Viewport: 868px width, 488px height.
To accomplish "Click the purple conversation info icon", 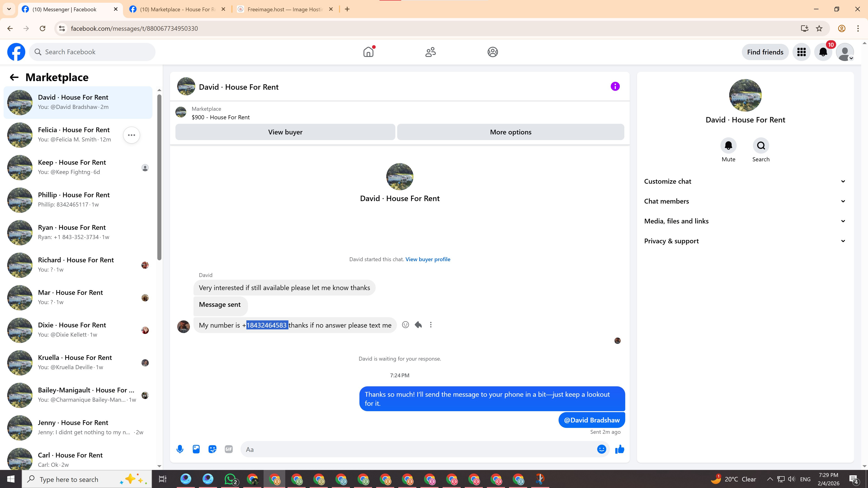I will [x=615, y=87].
